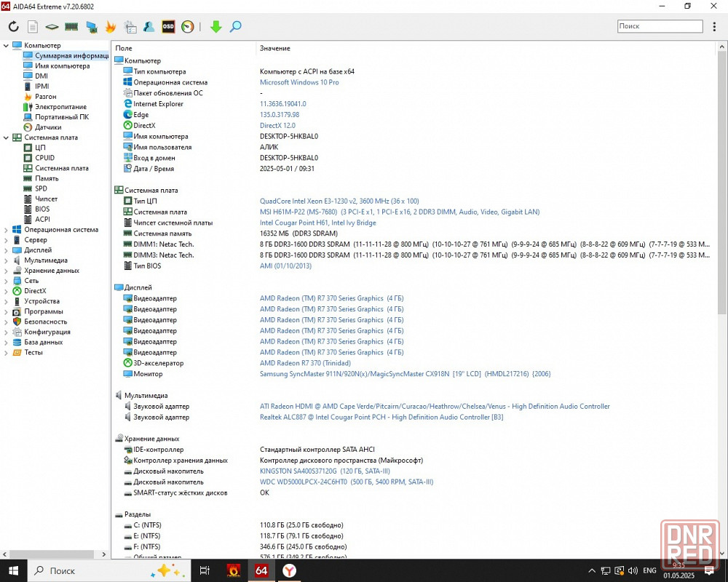The width and height of the screenshot is (728, 582).
Task: Collapse the Компьютер tree node
Action: pyautogui.click(x=6, y=46)
